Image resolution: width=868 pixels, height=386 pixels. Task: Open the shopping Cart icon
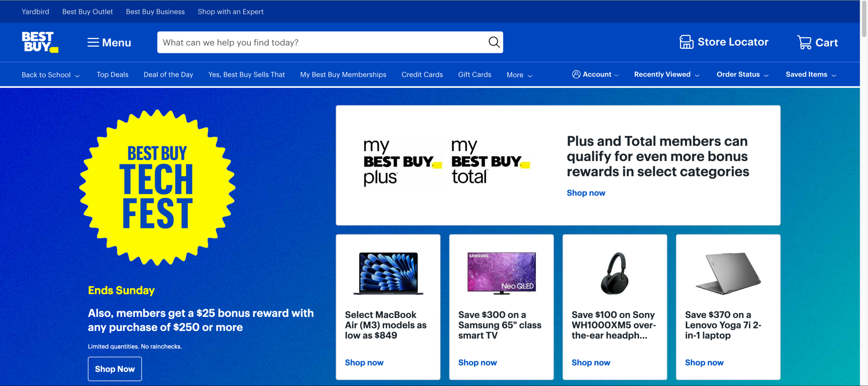[x=804, y=42]
